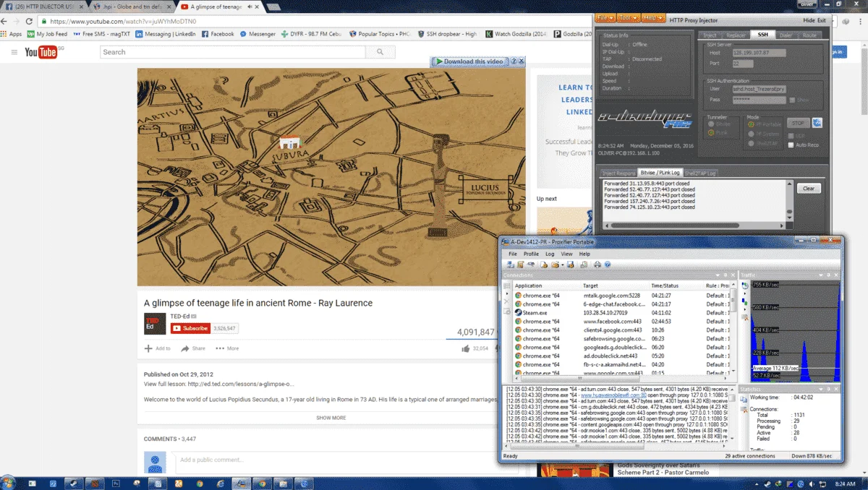Toggle Auto Reco checkbox in HTTP Proxy Injector

(791, 145)
